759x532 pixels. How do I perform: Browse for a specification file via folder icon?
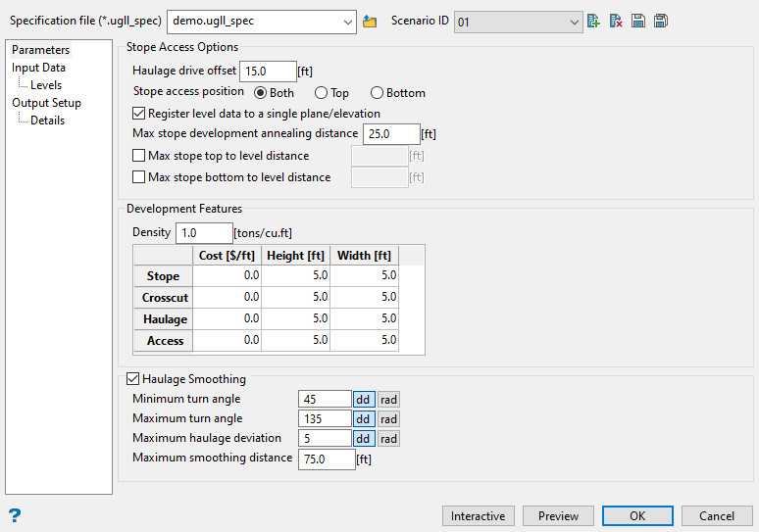coord(370,22)
